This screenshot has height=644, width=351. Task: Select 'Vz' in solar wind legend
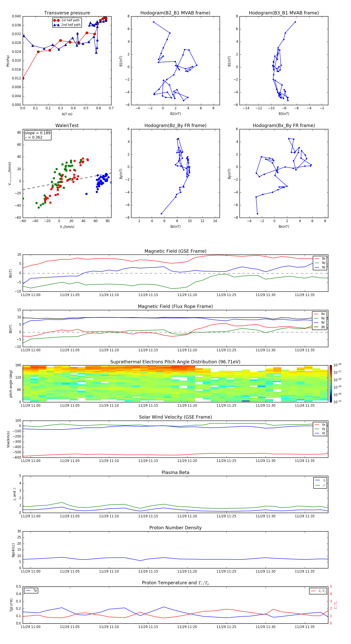coord(320,433)
